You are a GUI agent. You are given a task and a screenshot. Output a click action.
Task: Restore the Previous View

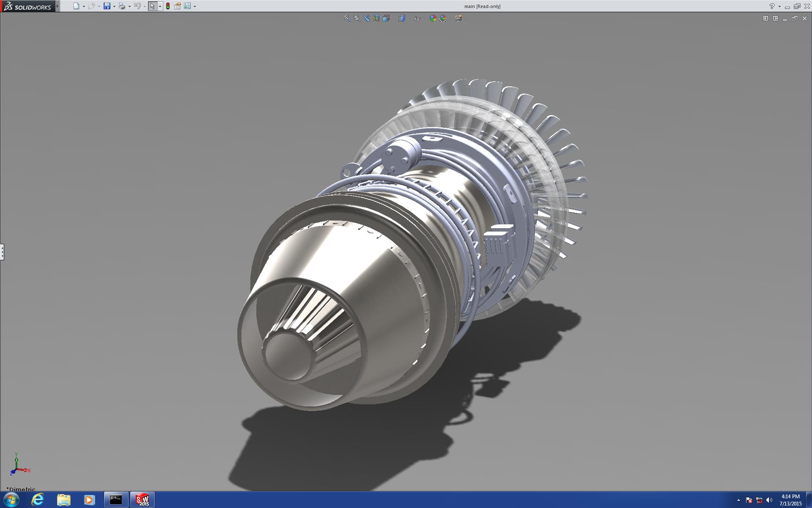(x=367, y=18)
